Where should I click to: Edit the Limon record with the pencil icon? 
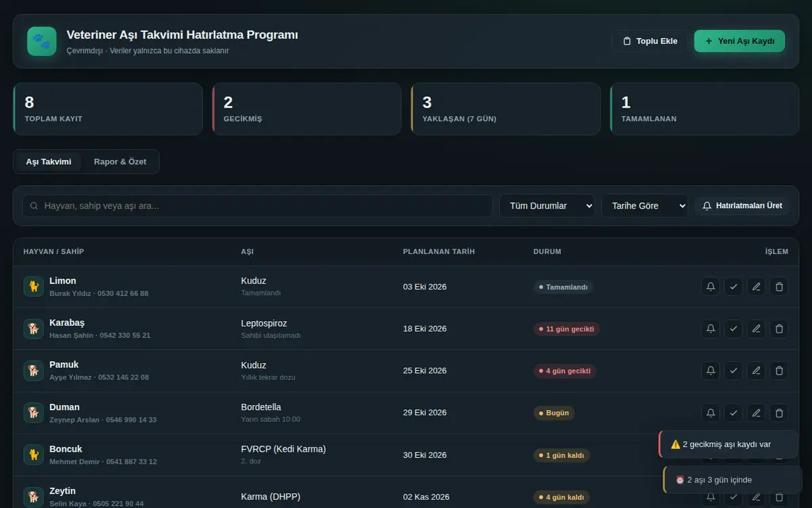point(757,287)
